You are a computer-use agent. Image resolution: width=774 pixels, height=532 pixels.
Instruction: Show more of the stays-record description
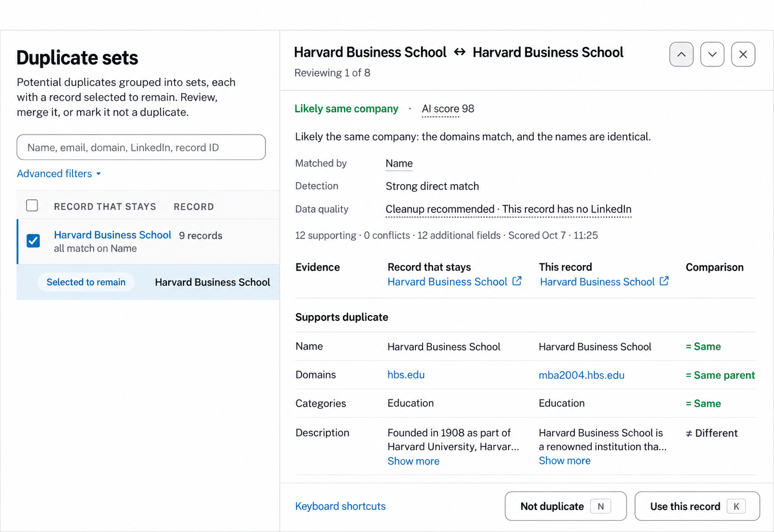[x=413, y=461]
